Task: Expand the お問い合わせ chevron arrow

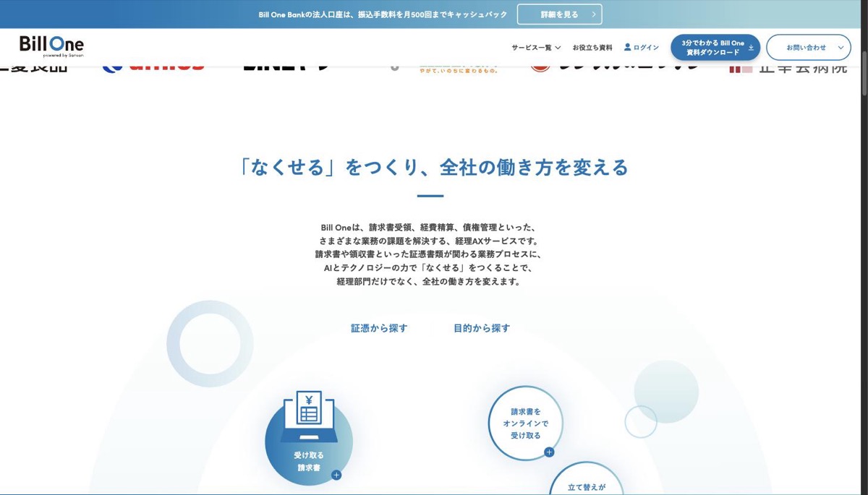Action: (x=841, y=48)
